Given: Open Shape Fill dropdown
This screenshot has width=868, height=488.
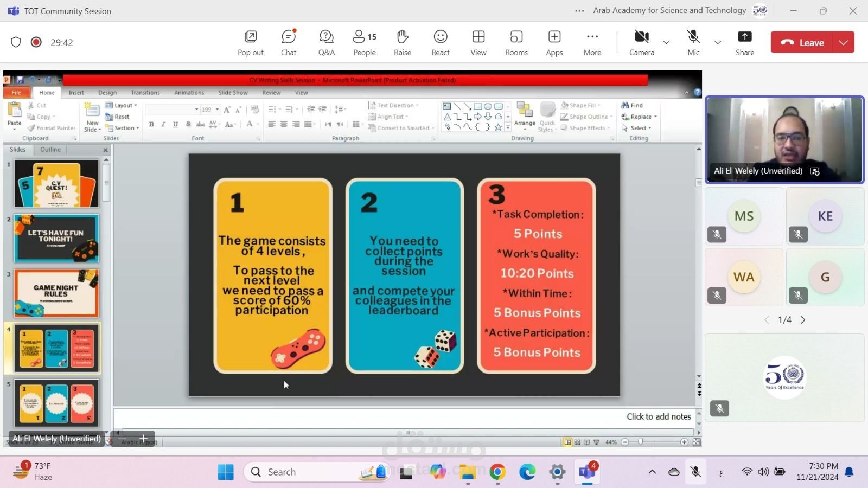Looking at the screenshot, I should pos(580,105).
